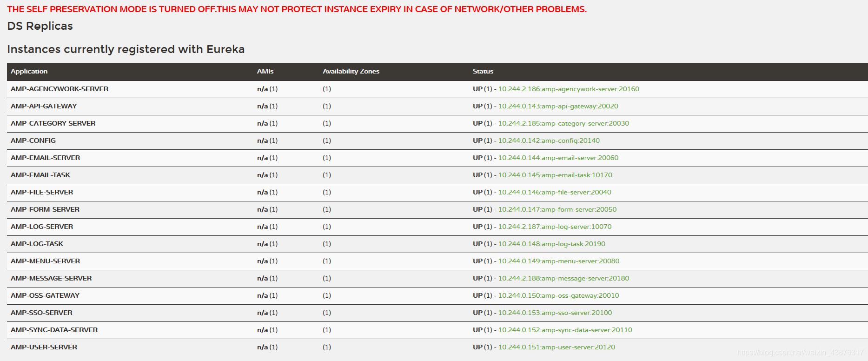This screenshot has height=361, width=868.
Task: Select the AMP-CONFIG application name
Action: (x=33, y=140)
